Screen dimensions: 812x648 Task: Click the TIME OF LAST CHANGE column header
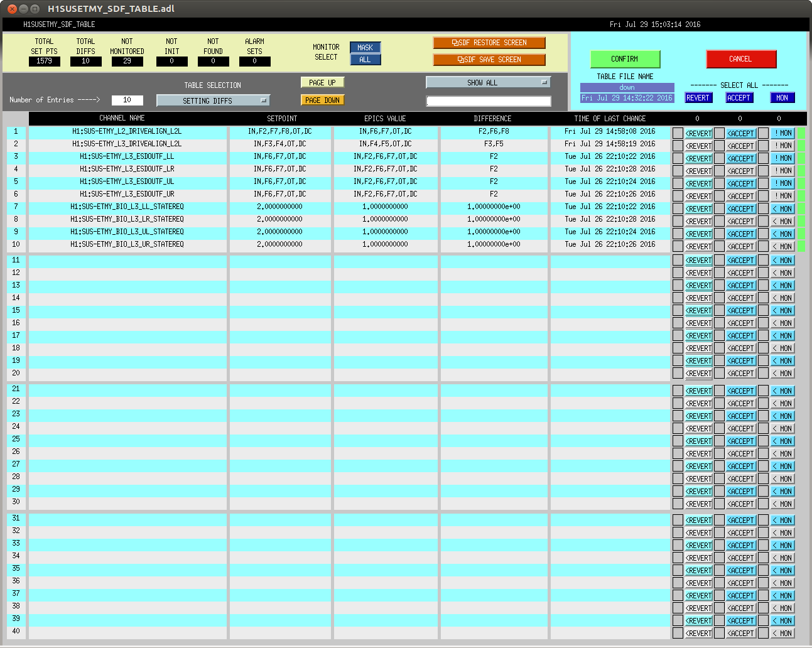click(x=610, y=118)
